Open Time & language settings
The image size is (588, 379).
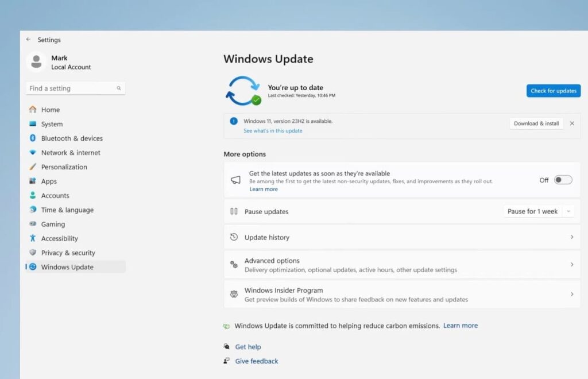[x=67, y=210]
